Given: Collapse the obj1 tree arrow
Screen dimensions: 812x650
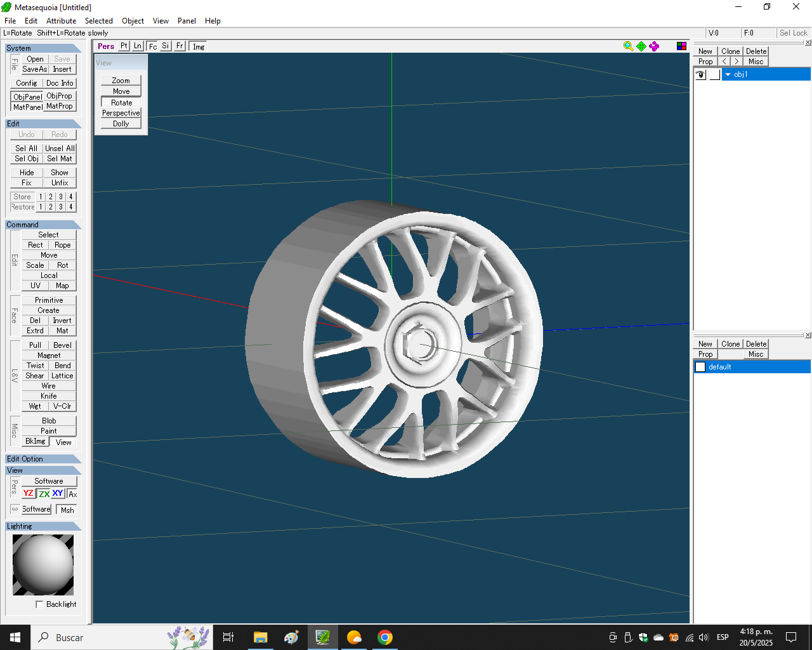Looking at the screenshot, I should (728, 74).
